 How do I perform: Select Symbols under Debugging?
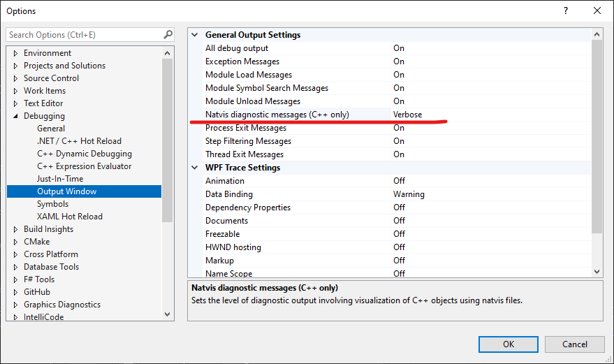(52, 204)
